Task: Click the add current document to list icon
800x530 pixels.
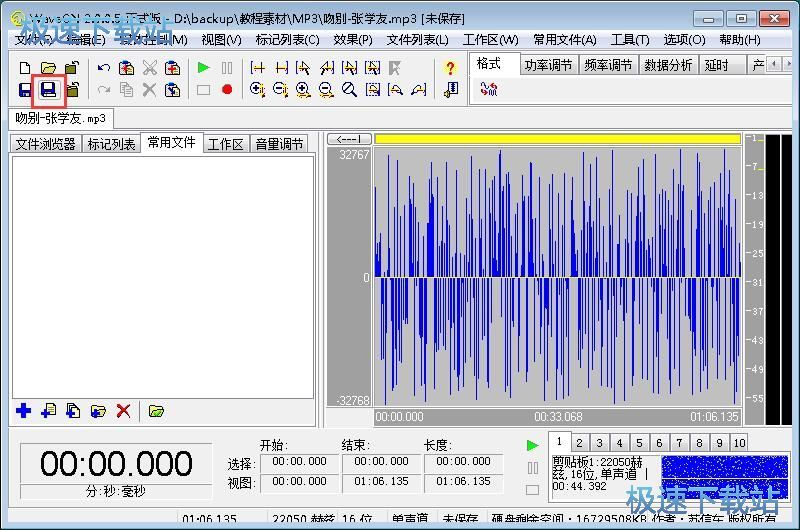Action: coord(48,411)
